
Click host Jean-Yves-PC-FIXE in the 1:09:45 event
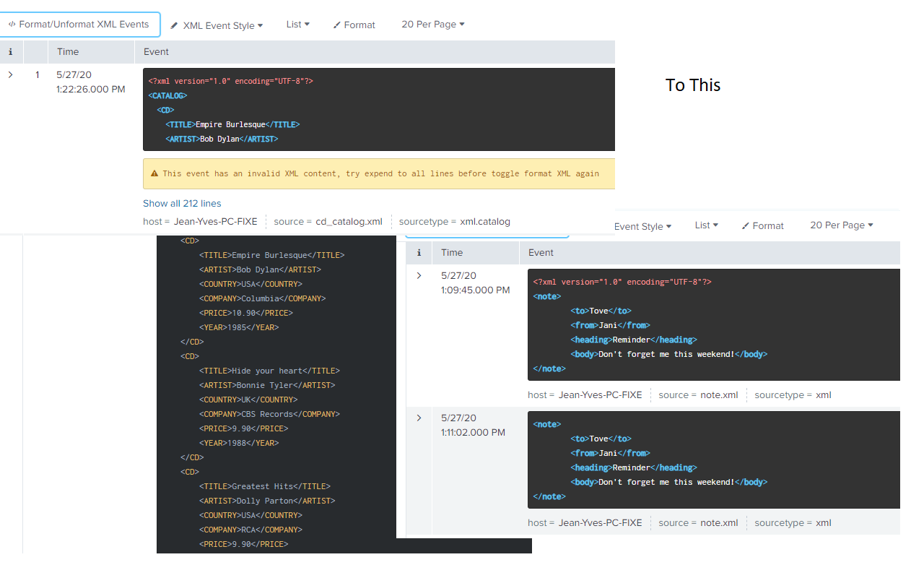(601, 394)
